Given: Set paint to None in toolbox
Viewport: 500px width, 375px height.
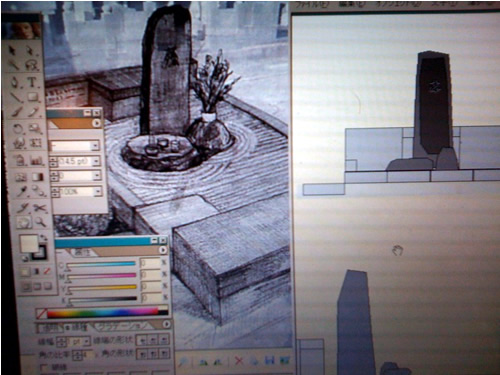Looking at the screenshot, I should point(47,271).
